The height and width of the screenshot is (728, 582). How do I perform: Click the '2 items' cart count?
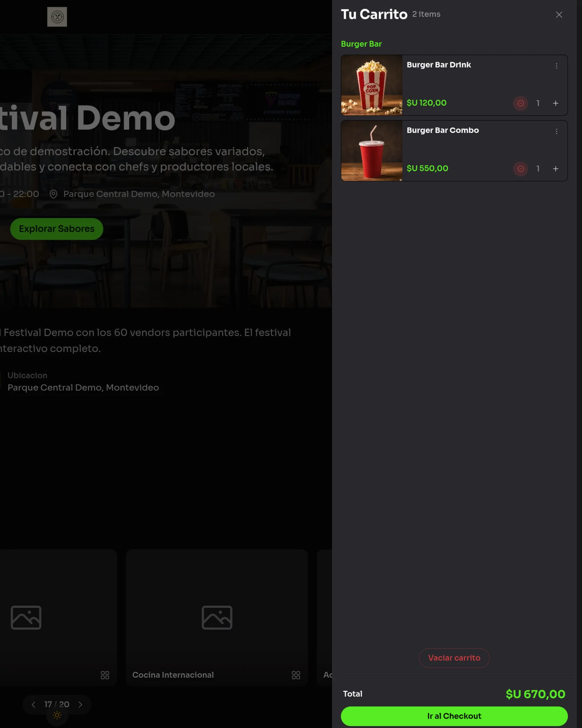pos(426,14)
